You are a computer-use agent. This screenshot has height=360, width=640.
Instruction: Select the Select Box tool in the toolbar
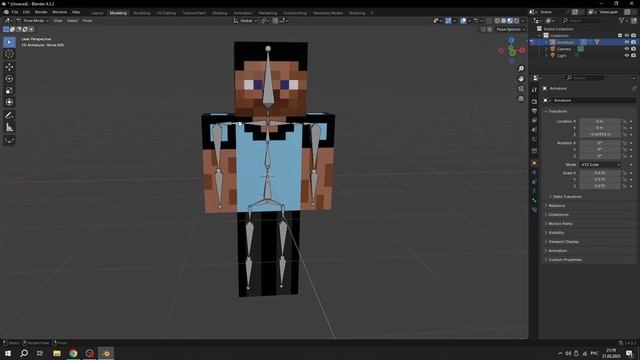(9, 42)
